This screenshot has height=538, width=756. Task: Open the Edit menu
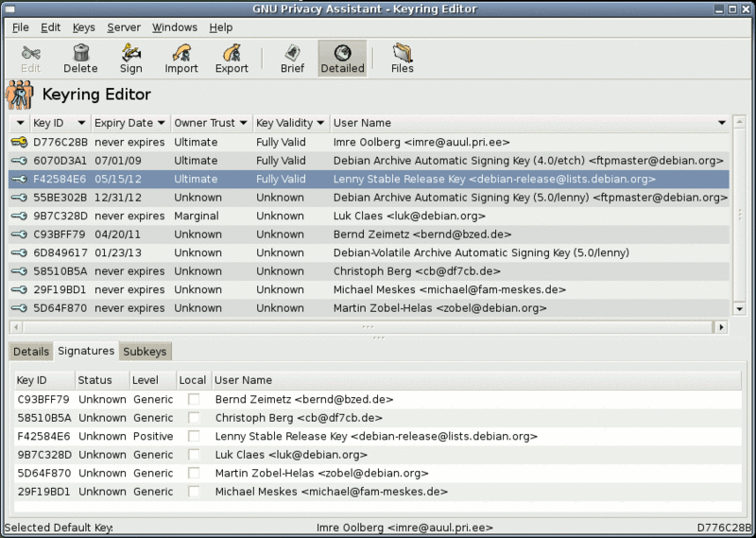point(51,27)
